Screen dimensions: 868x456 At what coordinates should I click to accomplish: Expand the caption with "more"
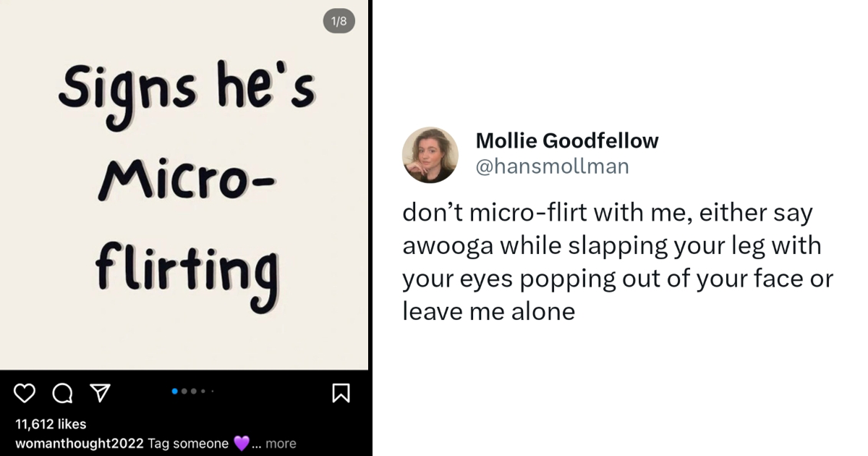click(x=281, y=443)
